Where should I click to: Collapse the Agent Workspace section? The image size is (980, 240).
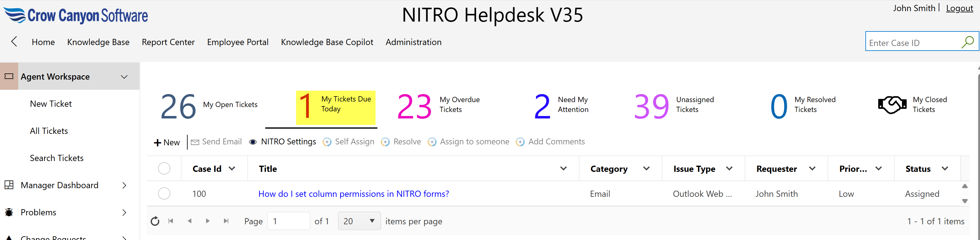pyautogui.click(x=124, y=77)
